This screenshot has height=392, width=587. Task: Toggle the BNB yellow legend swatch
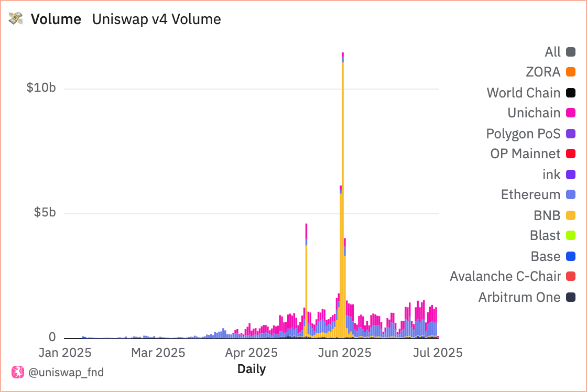pos(571,215)
